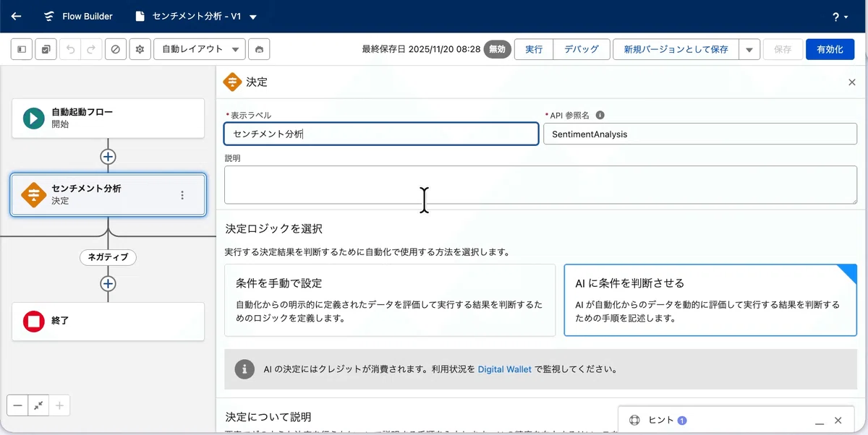This screenshot has width=868, height=435.
Task: Toggle the toolbox sidebar panel icon
Action: click(x=22, y=49)
